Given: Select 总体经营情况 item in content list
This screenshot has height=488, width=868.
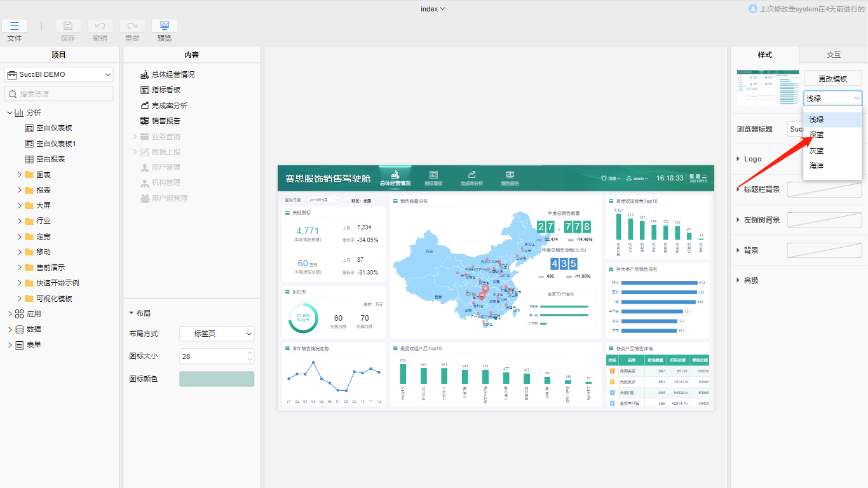Looking at the screenshot, I should pos(173,74).
